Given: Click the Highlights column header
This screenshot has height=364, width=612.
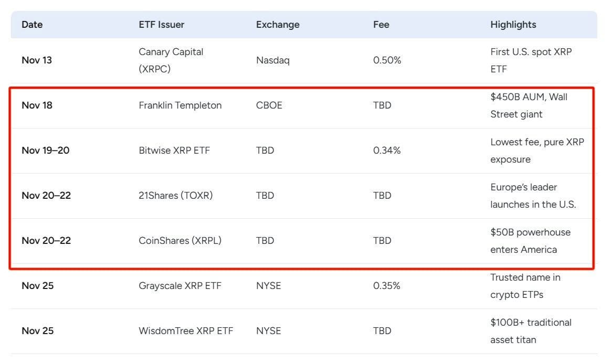Looking at the screenshot, I should [513, 25].
